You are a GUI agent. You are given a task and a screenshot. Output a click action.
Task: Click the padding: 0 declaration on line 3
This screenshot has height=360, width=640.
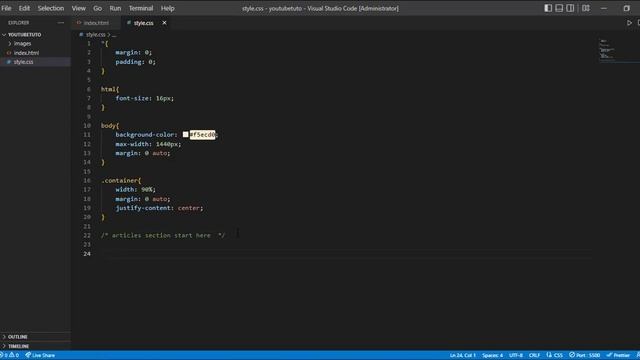tap(136, 62)
